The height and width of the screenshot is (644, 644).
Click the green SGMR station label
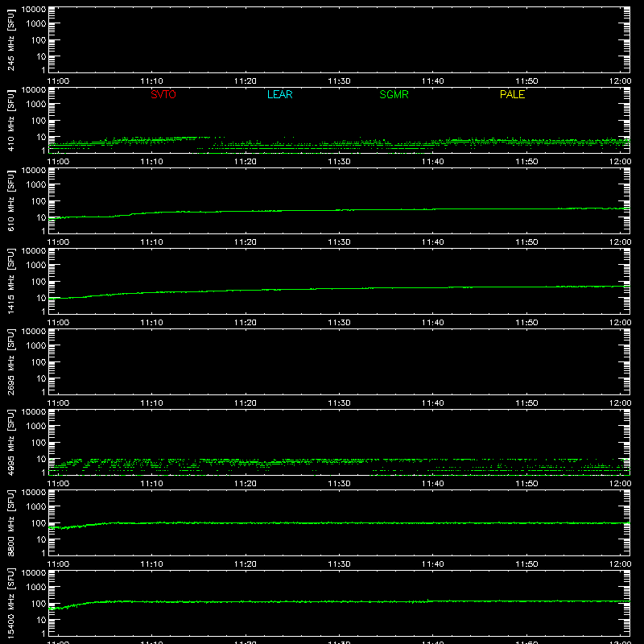click(x=394, y=94)
